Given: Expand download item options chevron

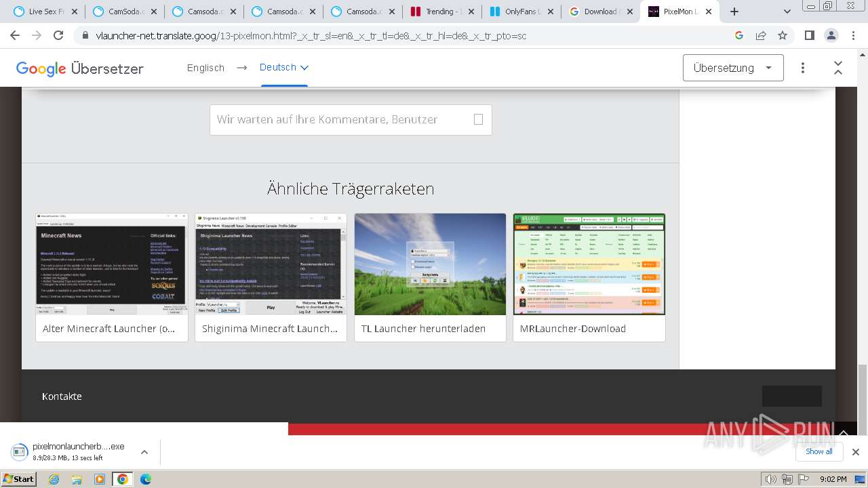Looking at the screenshot, I should point(144,452).
